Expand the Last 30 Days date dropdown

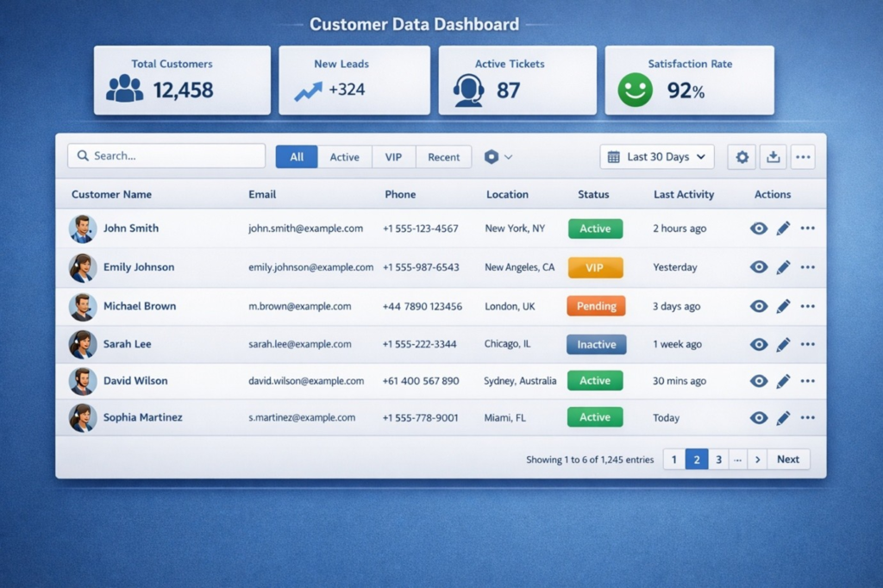click(657, 157)
